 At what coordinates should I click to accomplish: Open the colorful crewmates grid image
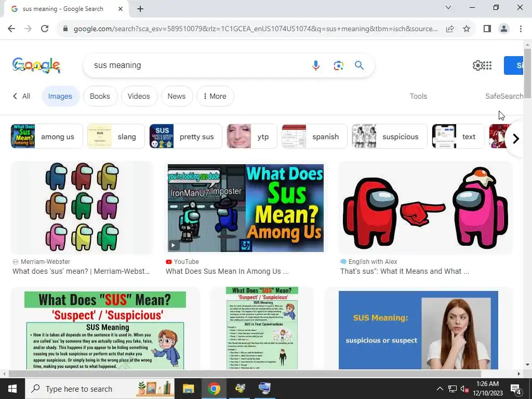pos(82,208)
